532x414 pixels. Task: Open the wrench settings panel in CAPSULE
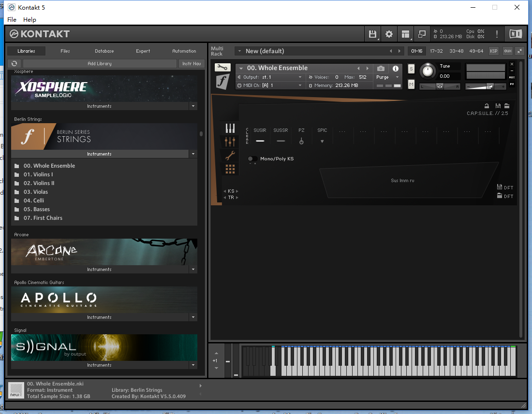[230, 155]
